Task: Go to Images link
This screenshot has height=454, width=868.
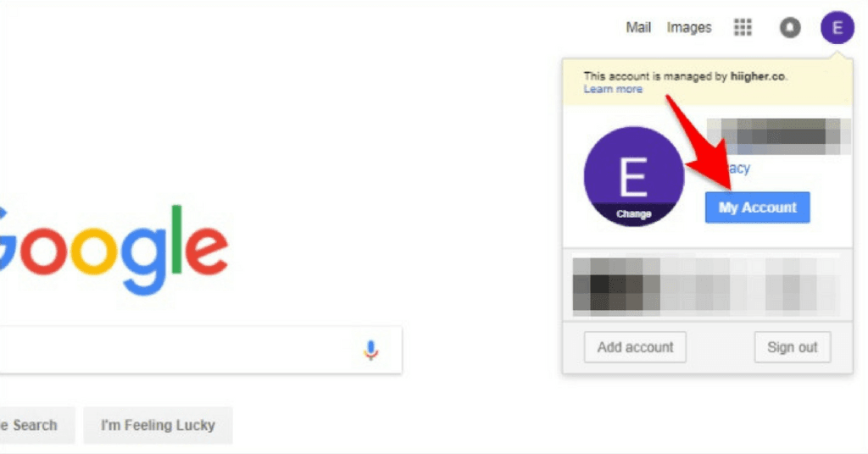Action: (x=689, y=28)
